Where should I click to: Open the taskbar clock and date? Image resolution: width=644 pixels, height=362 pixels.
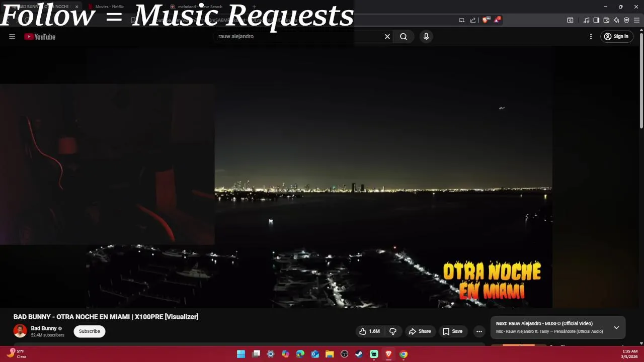[629, 354]
